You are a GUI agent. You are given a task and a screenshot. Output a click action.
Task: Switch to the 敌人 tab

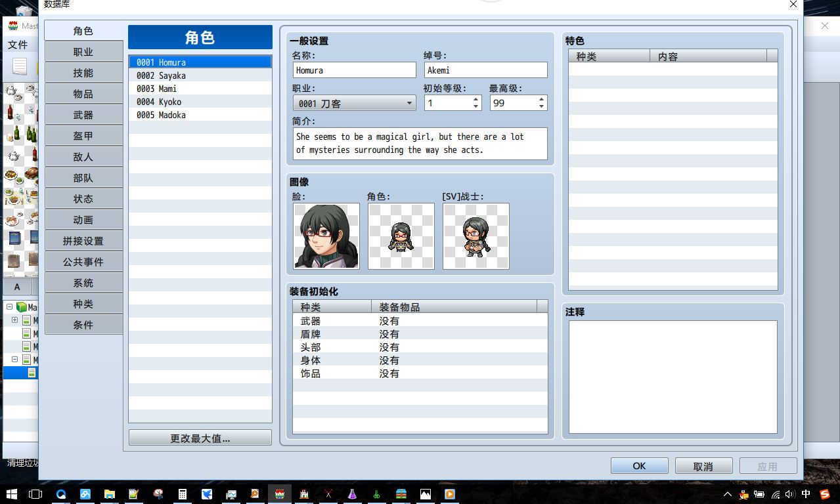pyautogui.click(x=83, y=157)
